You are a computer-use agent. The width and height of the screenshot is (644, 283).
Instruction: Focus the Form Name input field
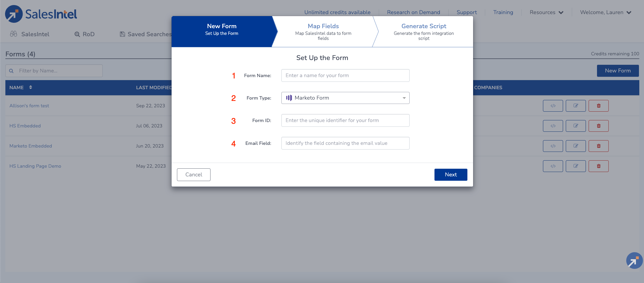tap(345, 75)
